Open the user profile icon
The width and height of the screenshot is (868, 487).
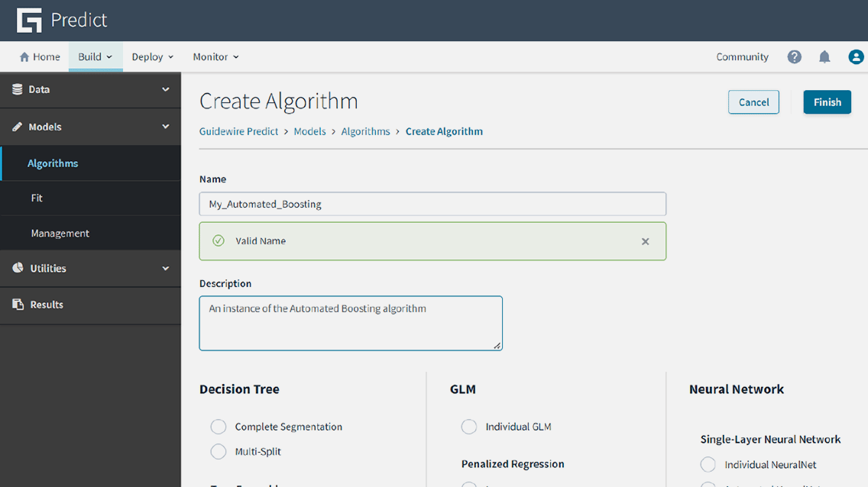pos(856,56)
